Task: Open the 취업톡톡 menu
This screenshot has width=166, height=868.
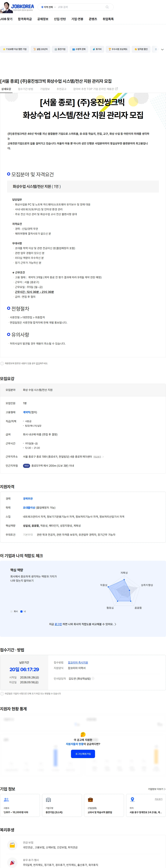Action: (108, 19)
